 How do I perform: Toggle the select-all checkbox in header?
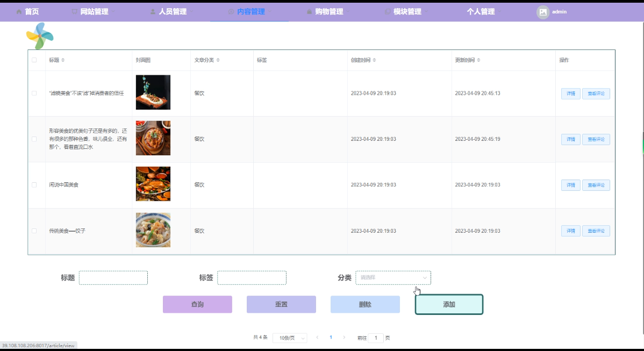coord(34,60)
